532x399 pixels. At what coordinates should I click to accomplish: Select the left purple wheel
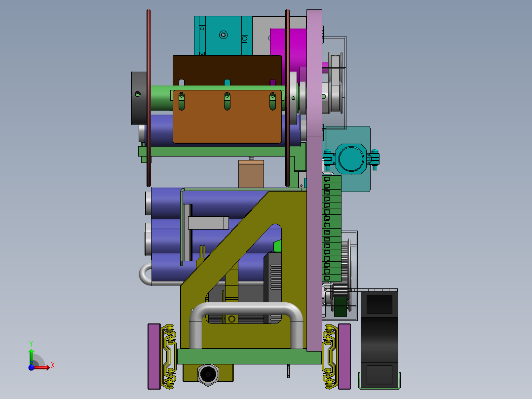pyautogui.click(x=154, y=356)
